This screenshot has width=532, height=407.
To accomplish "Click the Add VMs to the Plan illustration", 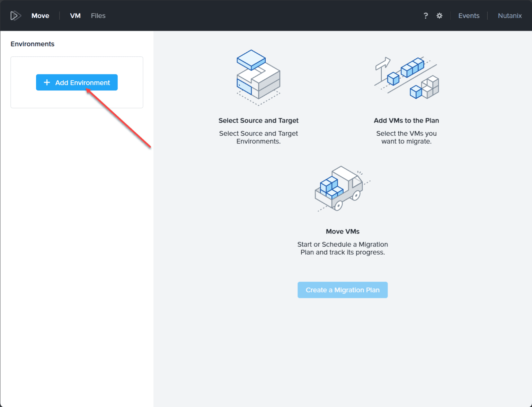I will point(407,78).
